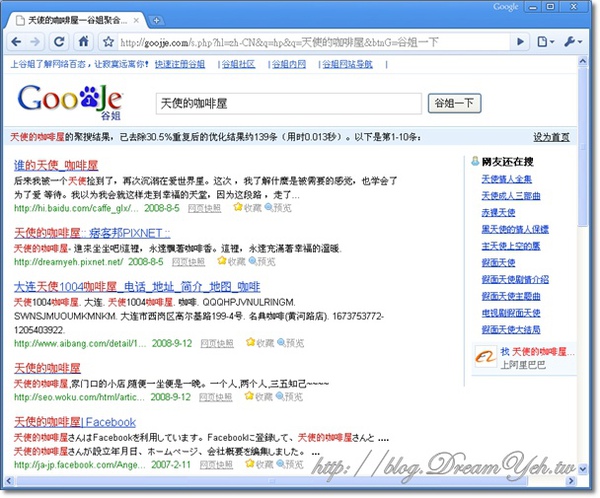Click the 网友还在搜 person icon
The image size is (600, 498).
475,162
